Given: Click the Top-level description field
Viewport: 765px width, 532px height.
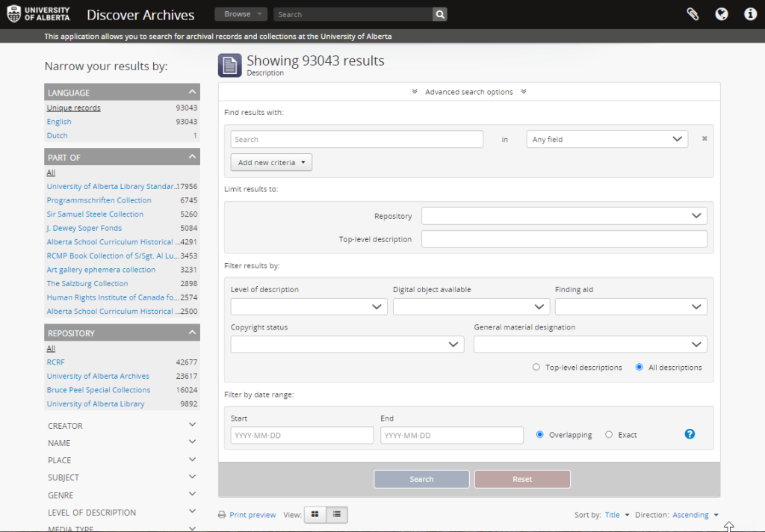Looking at the screenshot, I should point(564,239).
